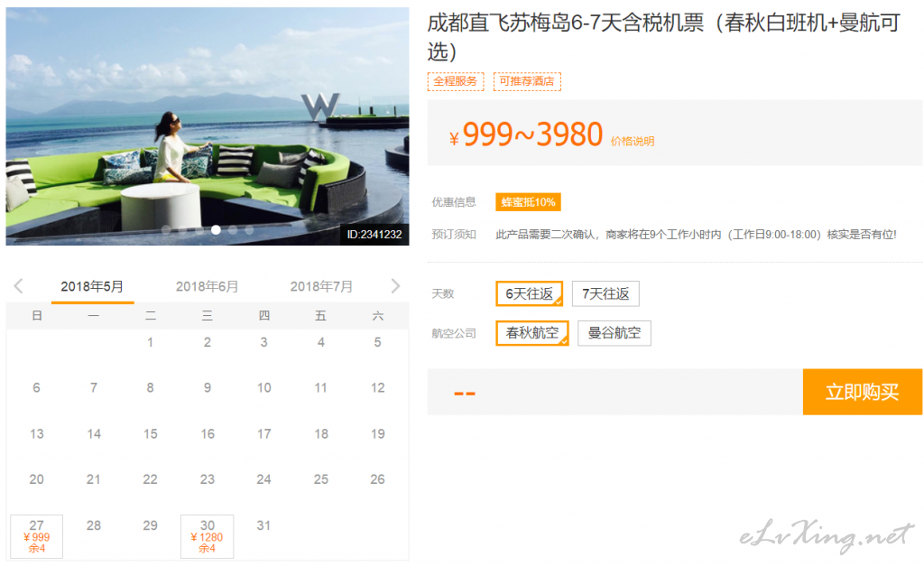The height and width of the screenshot is (566, 924).
Task: Click date 24 in the May calendar
Action: point(264,479)
